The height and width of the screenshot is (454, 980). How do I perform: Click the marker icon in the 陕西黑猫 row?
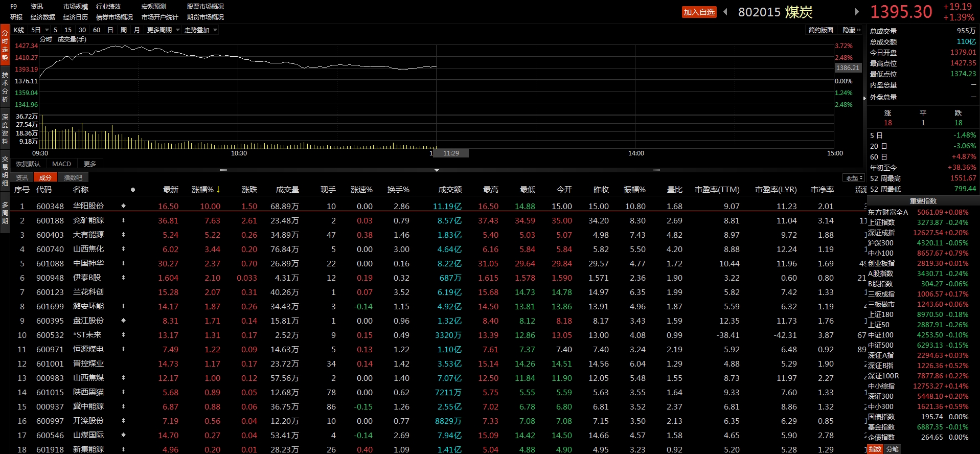tap(123, 392)
